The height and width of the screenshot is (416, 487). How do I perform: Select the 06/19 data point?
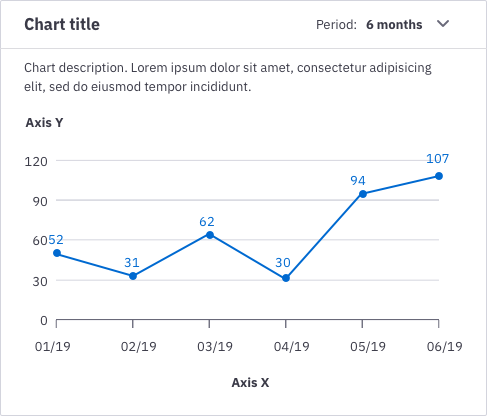point(439,176)
